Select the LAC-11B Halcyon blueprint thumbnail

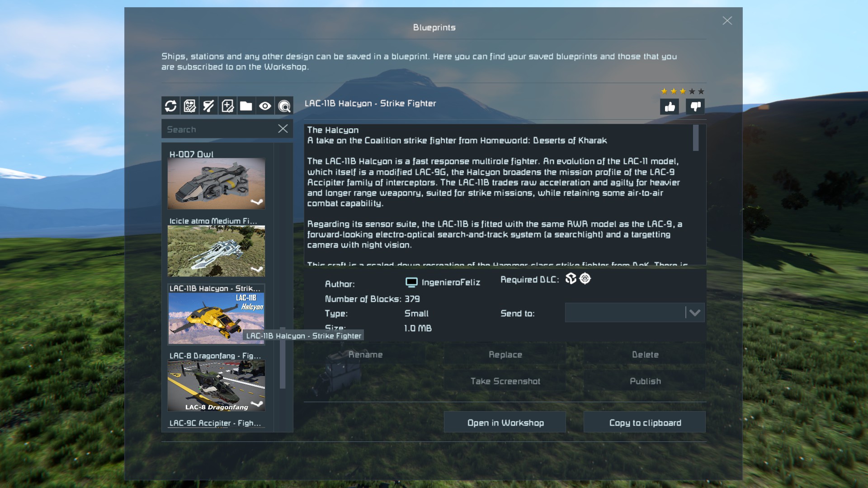pyautogui.click(x=216, y=318)
